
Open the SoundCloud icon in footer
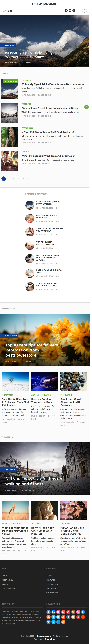click(49, 617)
